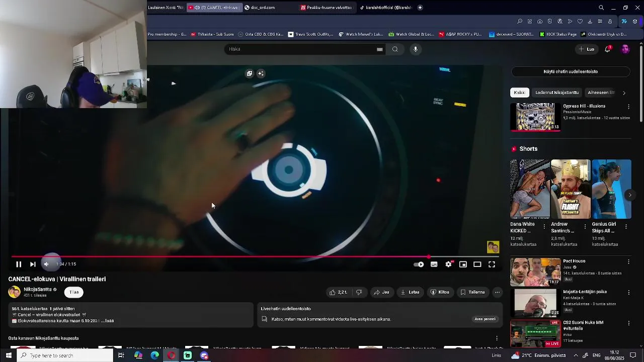Open more actions menu beside Tallenna
The image size is (644, 362).
(497, 292)
